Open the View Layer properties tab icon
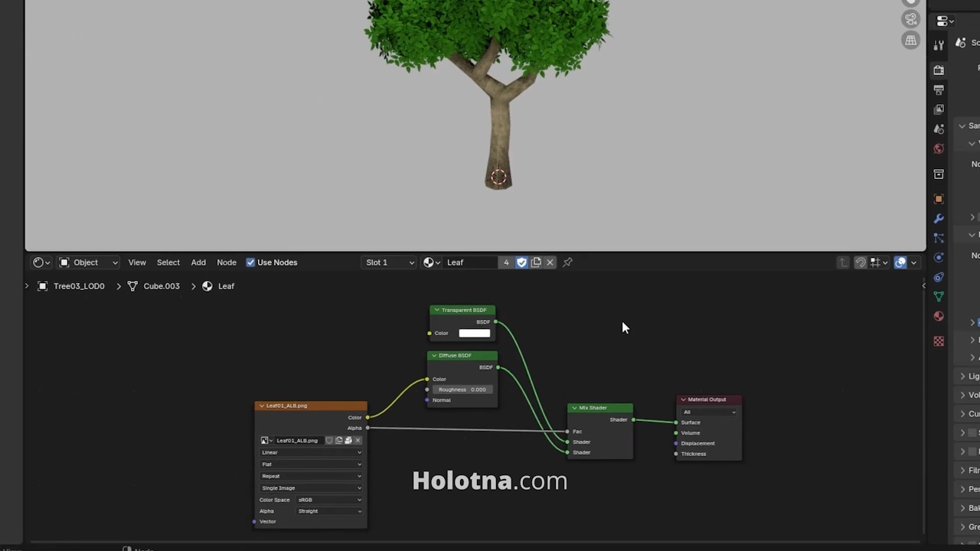Screen dimensions: 980x551 (x=939, y=109)
